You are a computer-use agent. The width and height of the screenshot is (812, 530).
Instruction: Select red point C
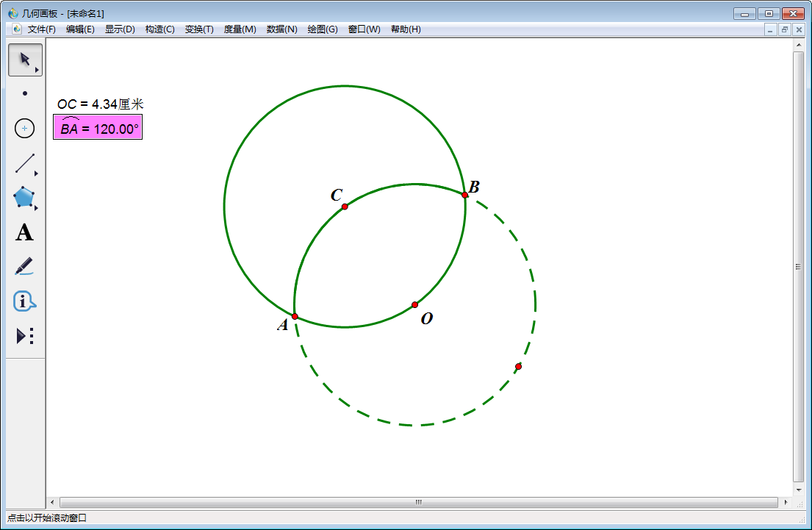pos(345,207)
